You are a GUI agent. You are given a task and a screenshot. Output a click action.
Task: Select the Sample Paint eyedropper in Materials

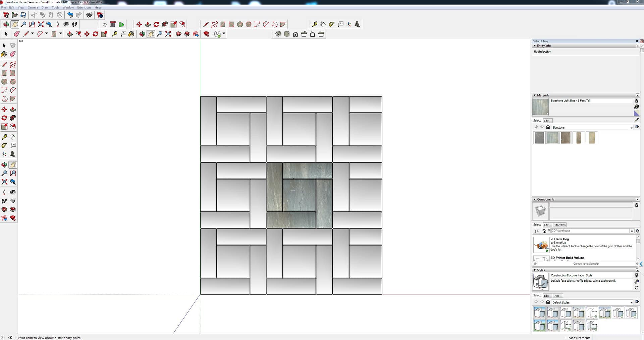(636, 120)
